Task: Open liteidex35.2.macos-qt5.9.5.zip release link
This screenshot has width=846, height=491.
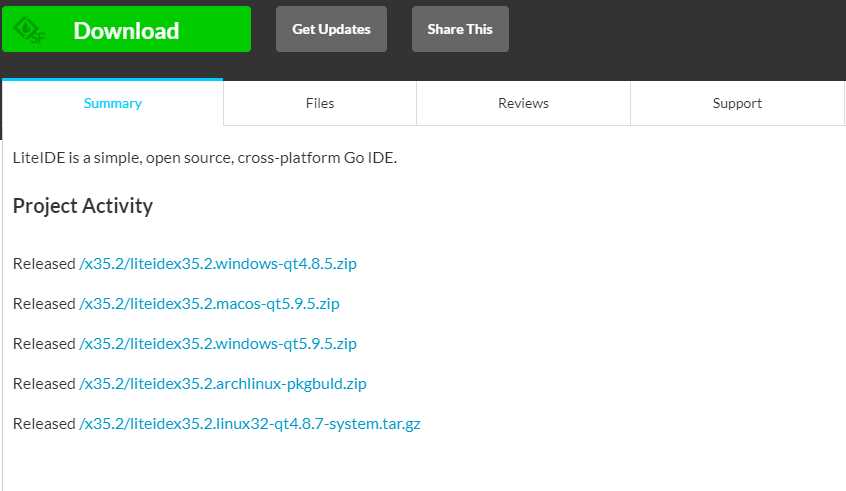Action: point(209,304)
